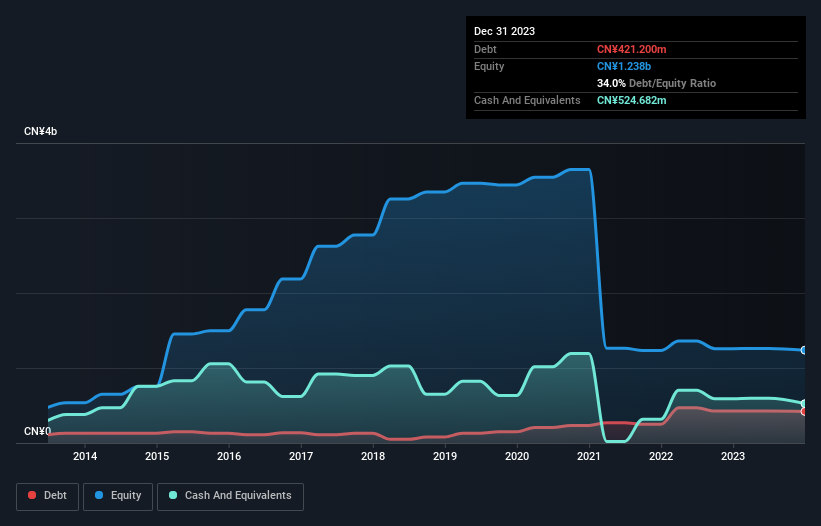This screenshot has height=526, width=821.
Task: Click the CN¥1.238b equity value
Action: (624, 66)
